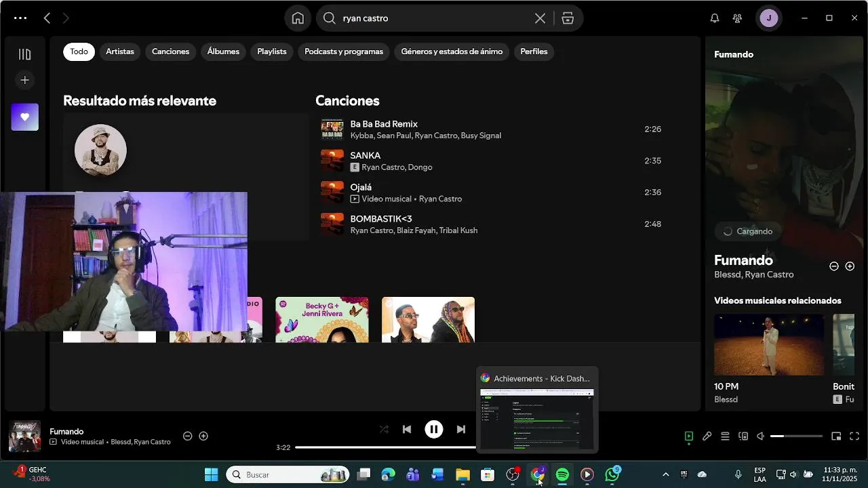Enter full screen mode

tap(854, 436)
